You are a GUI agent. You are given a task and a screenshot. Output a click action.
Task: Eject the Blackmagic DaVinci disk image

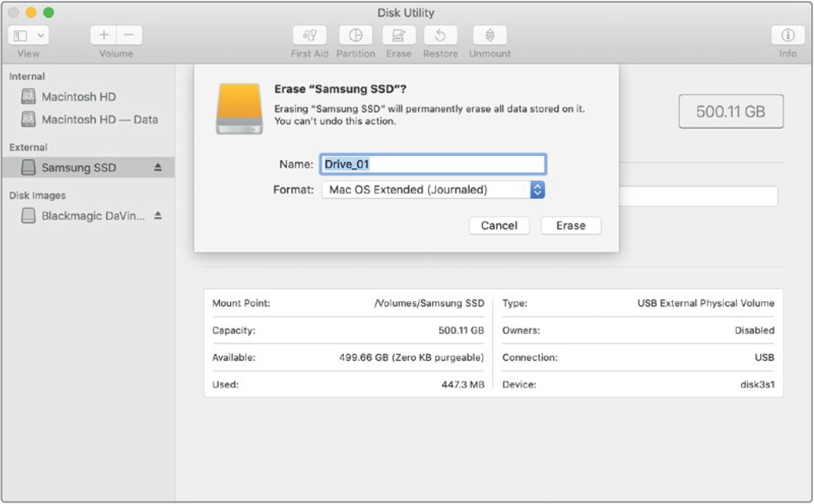click(x=158, y=216)
